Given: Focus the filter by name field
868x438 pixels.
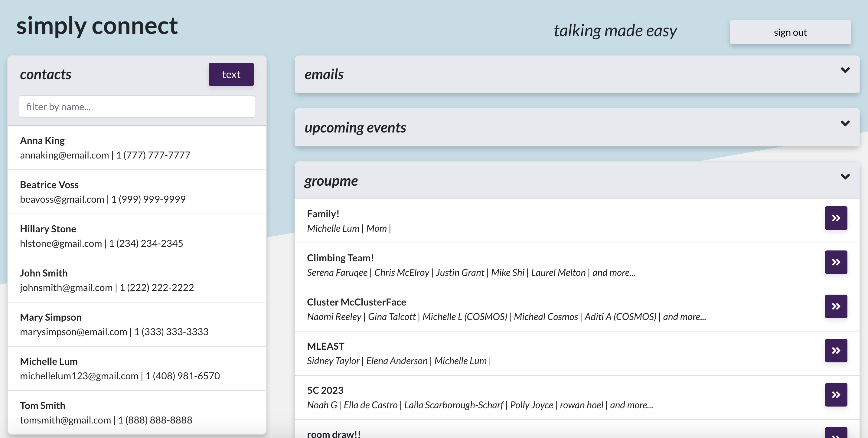Looking at the screenshot, I should pyautogui.click(x=137, y=107).
